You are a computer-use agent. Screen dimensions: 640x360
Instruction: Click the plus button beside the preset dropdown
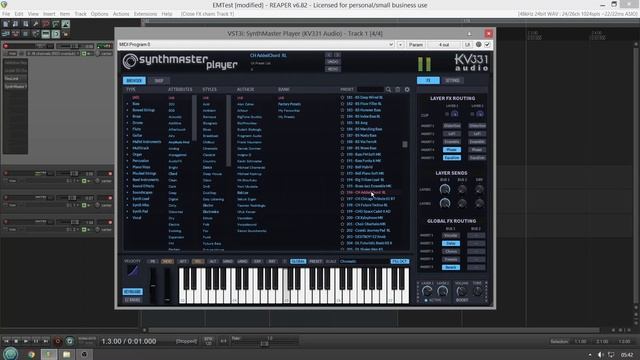point(400,44)
